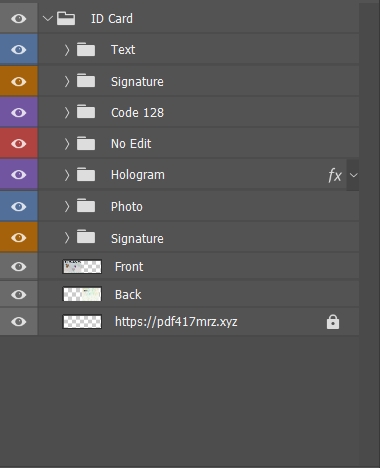380x468 pixels.
Task: Toggle visibility of the No Edit group
Action: [18, 144]
